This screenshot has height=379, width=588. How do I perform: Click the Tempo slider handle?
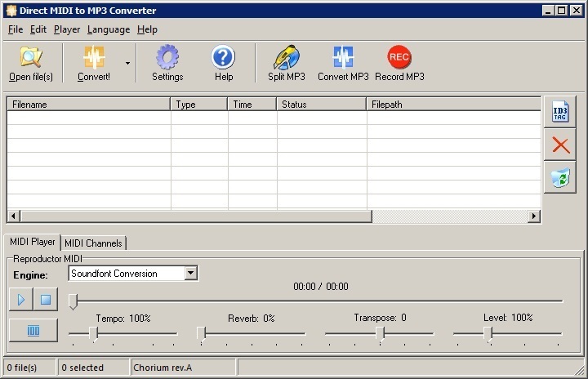coord(93,332)
